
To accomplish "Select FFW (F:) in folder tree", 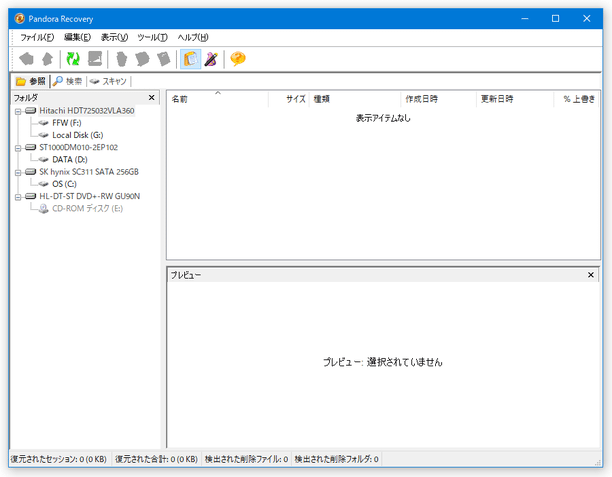I will (67, 123).
